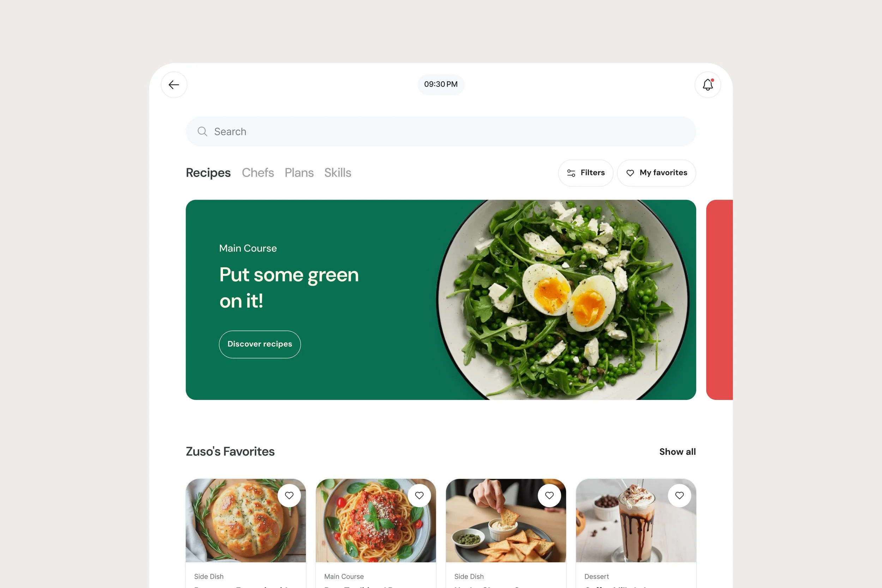Screen dimensions: 882x588
Task: Open the spaghetti recipe thumbnail
Action: coord(376,521)
